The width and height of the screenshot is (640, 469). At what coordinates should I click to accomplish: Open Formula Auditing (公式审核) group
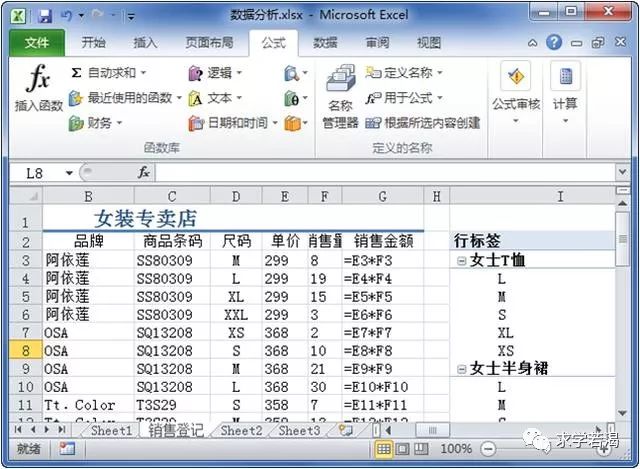pos(516,93)
